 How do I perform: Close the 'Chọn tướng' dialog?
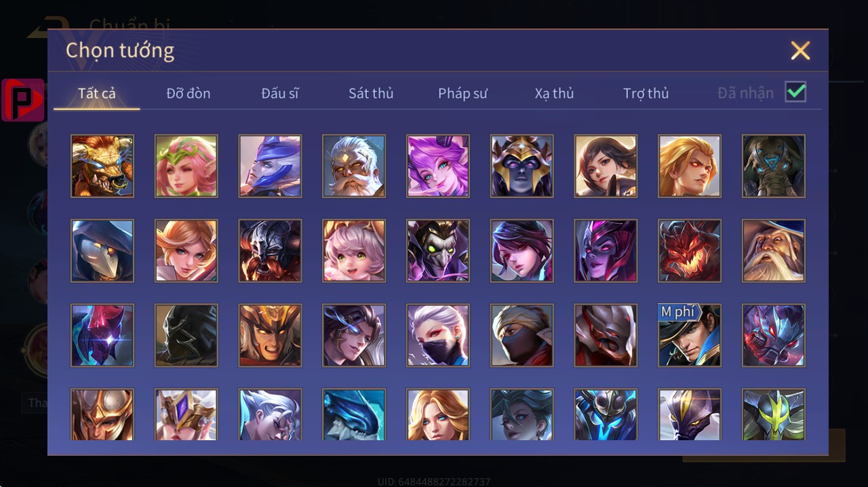800,50
